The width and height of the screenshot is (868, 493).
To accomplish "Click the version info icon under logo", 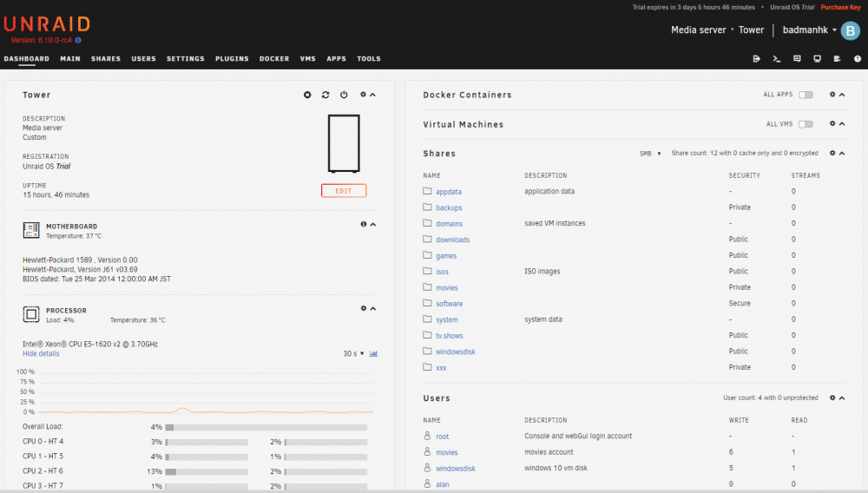I will tap(78, 40).
